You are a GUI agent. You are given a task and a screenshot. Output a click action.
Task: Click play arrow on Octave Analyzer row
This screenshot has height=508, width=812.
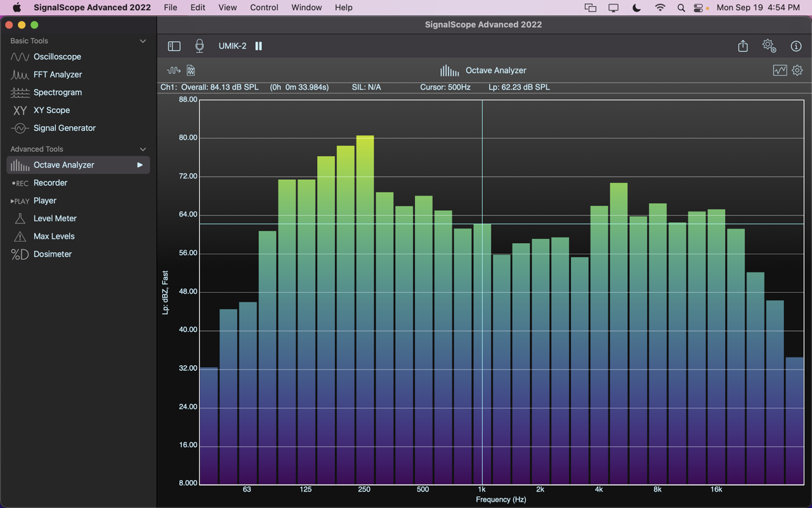[x=140, y=165]
